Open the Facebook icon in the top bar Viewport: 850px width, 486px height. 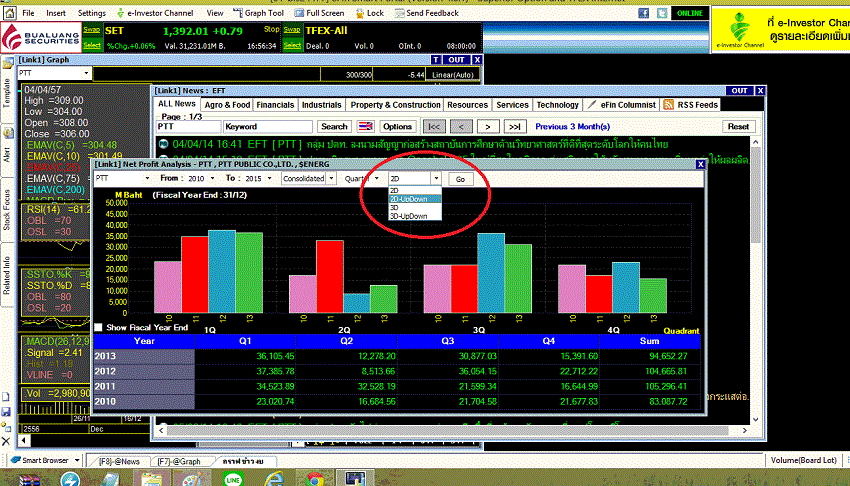(643, 13)
